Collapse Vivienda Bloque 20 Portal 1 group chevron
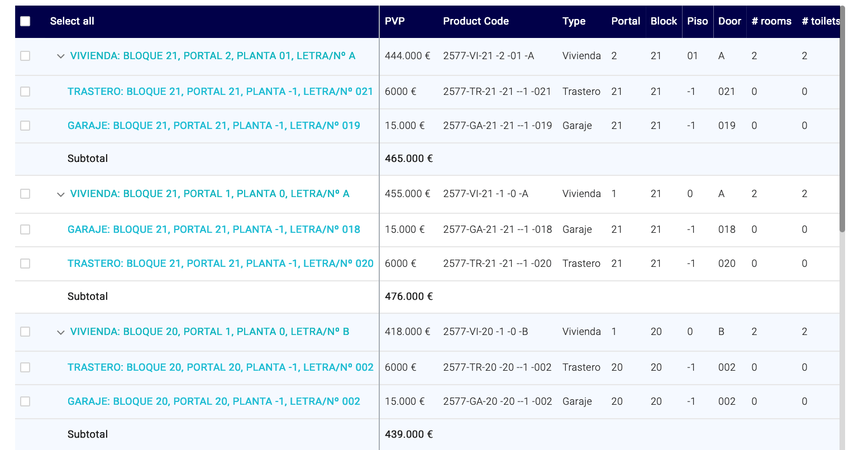Viewport: 868px width, 450px height. (61, 332)
